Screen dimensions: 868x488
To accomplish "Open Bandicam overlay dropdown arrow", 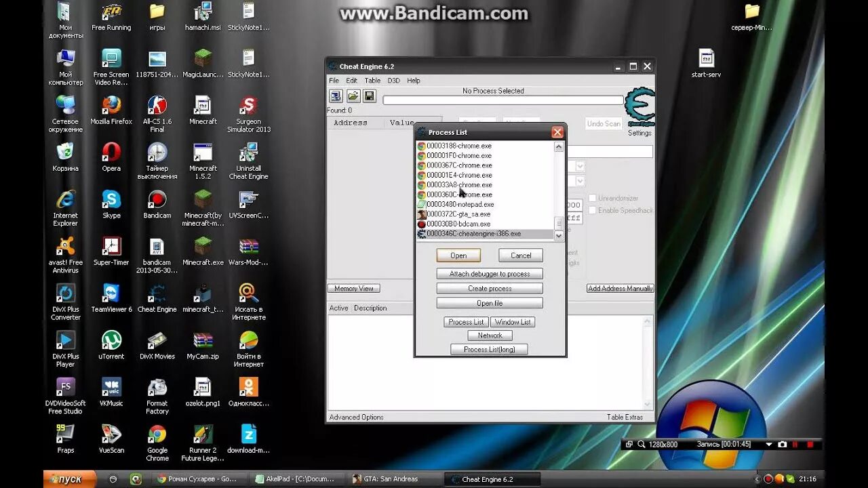I will pos(769,445).
